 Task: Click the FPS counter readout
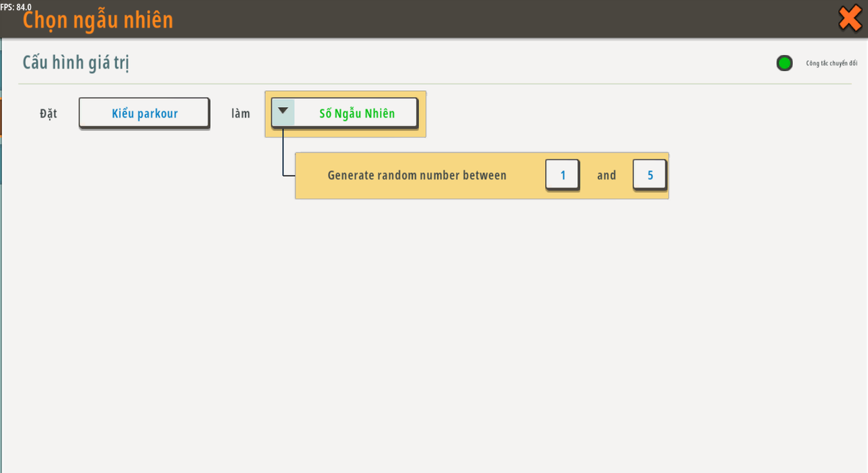tap(16, 7)
